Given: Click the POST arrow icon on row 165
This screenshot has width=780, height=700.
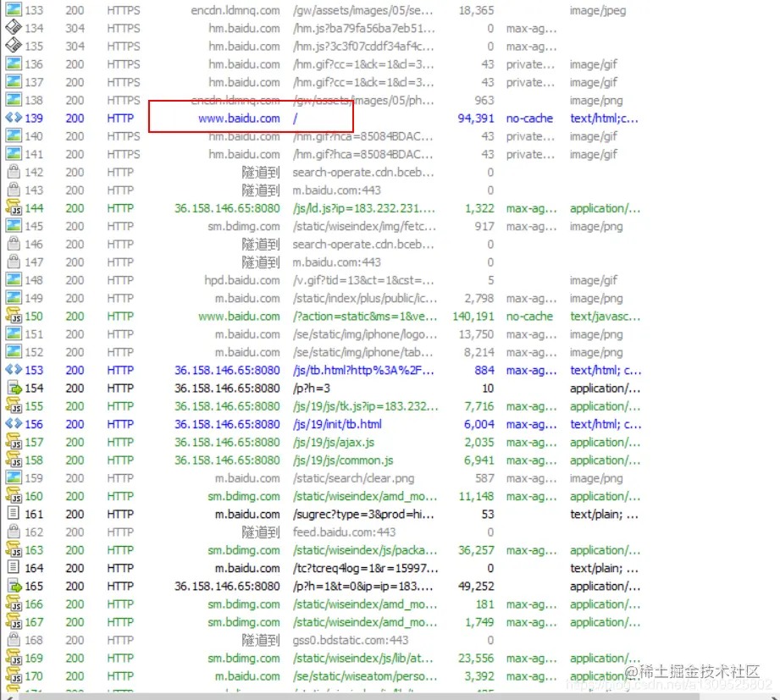Looking at the screenshot, I should tap(15, 586).
